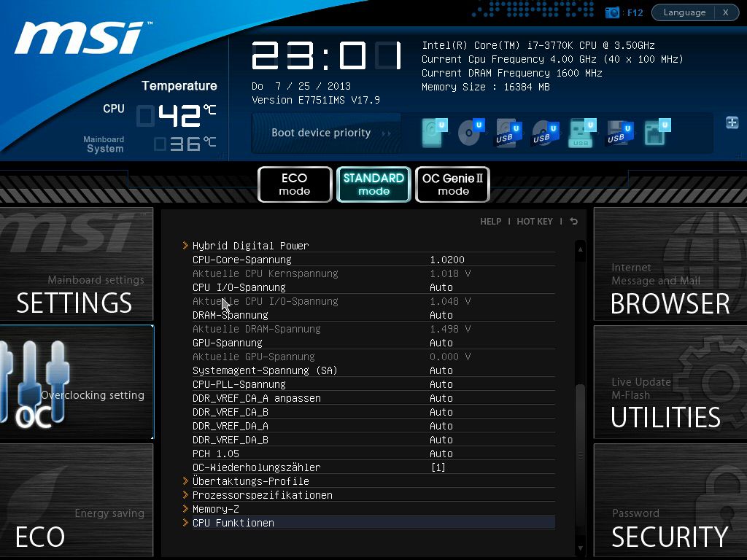Open the OC overclocking sliders panel
The image size is (747, 560).
(x=77, y=382)
